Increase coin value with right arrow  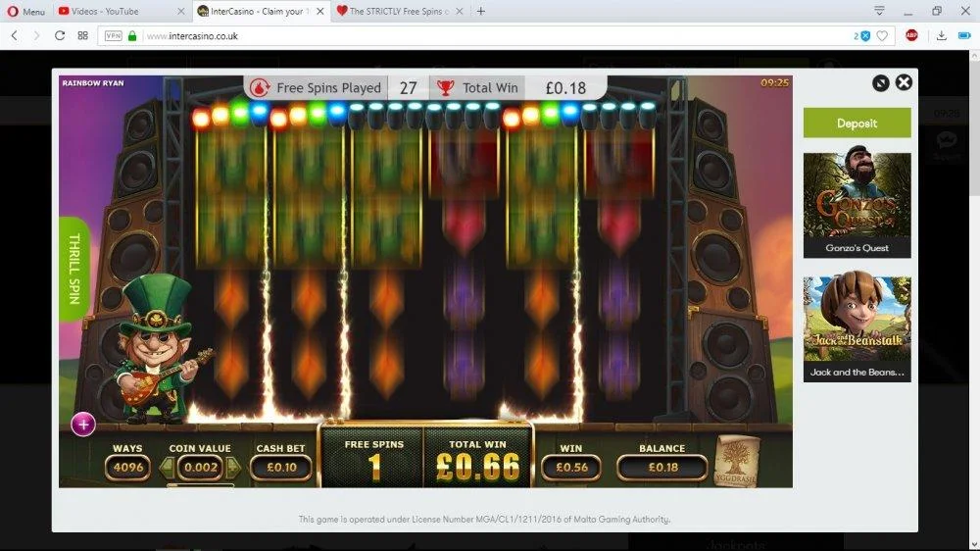(233, 467)
